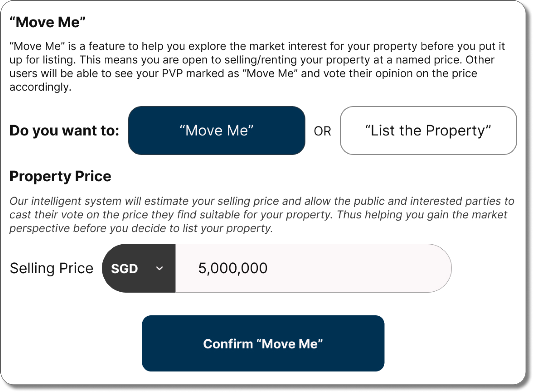
Task: Click the line beginning “users will be able”
Action: pyautogui.click(x=243, y=73)
